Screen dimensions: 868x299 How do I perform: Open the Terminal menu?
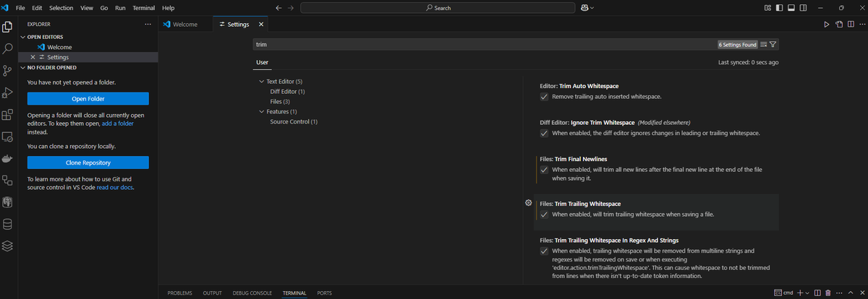click(143, 7)
